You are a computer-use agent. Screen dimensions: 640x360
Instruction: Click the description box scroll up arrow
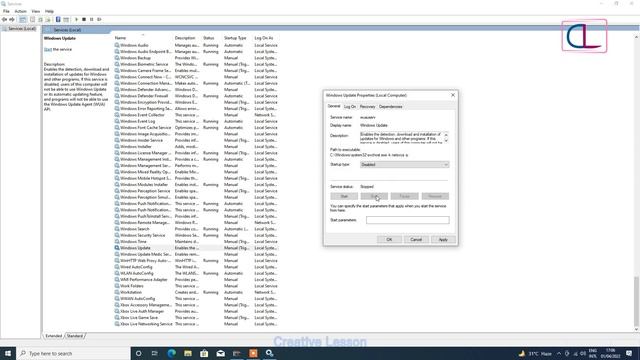click(x=446, y=134)
